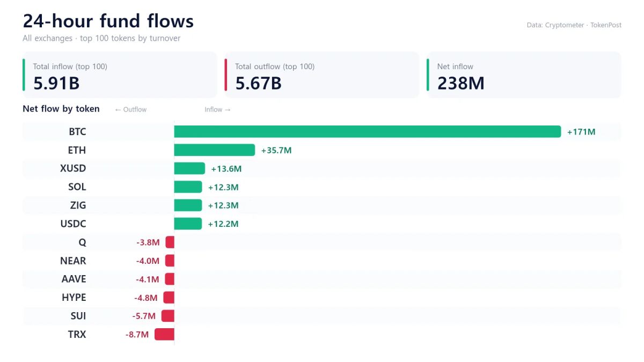The width and height of the screenshot is (644, 362).
Task: Click the Total outflow (top 100) label
Action: (275, 67)
